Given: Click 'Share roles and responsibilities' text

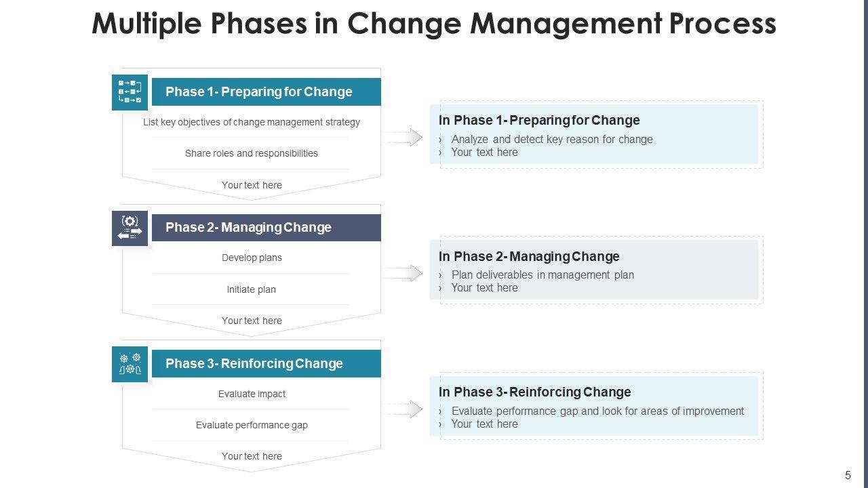Looking at the screenshot, I should (252, 154).
